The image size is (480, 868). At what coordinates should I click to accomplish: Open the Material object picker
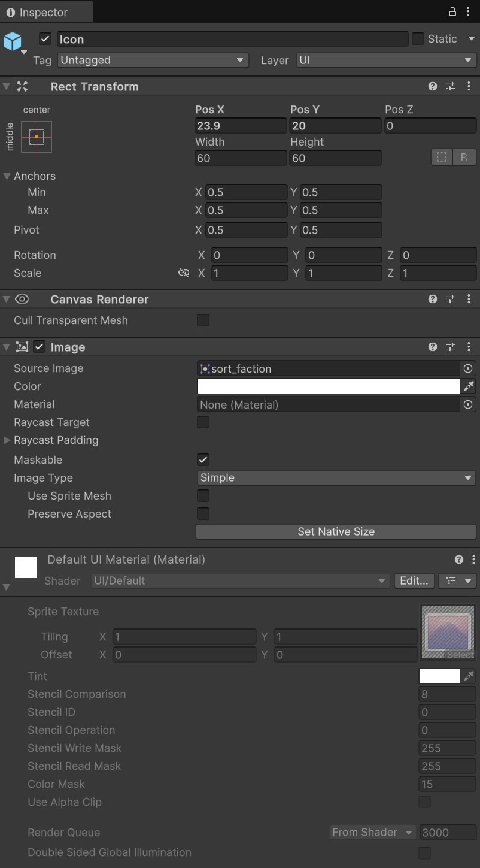coord(467,404)
